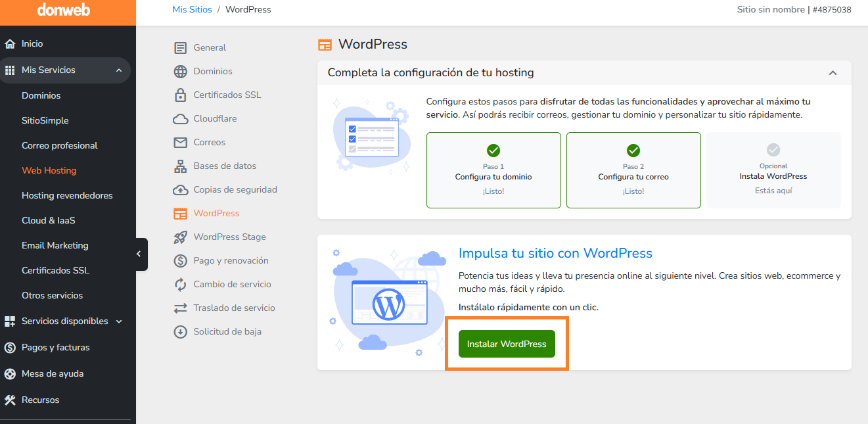
Task: Open Dominios under Mis Servicios
Action: coord(41,96)
